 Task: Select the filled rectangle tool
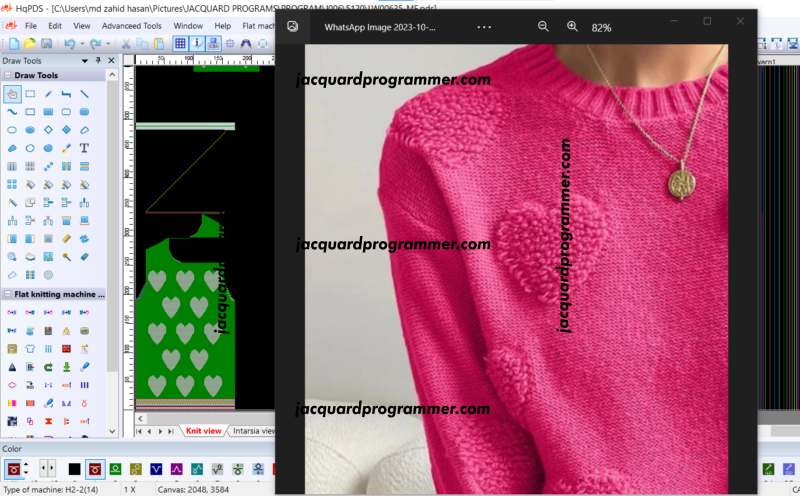coord(48,112)
